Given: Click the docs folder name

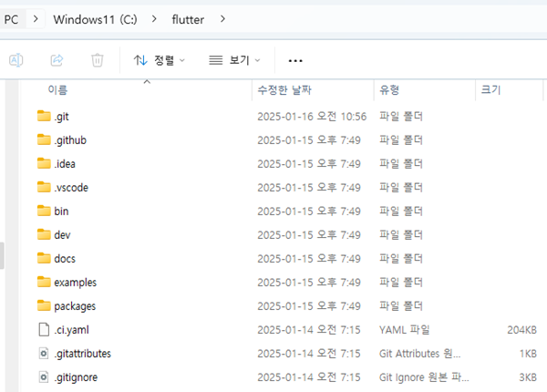Looking at the screenshot, I should 65,259.
